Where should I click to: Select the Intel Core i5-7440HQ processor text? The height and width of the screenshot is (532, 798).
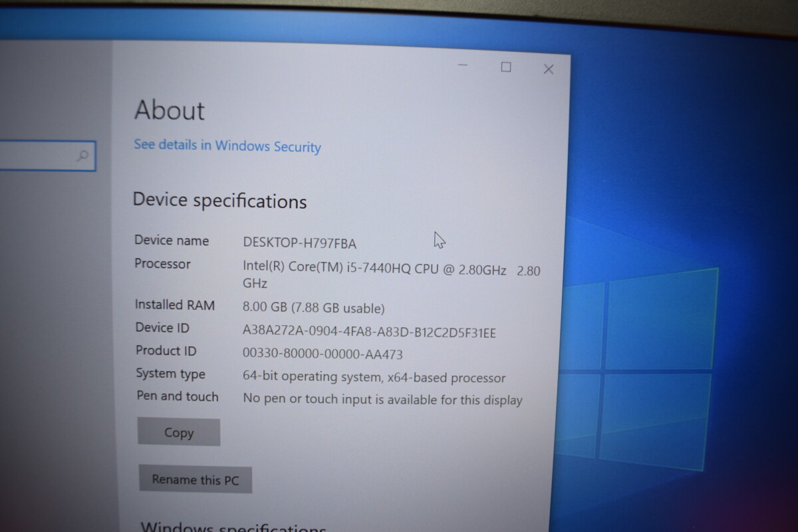[x=392, y=276]
